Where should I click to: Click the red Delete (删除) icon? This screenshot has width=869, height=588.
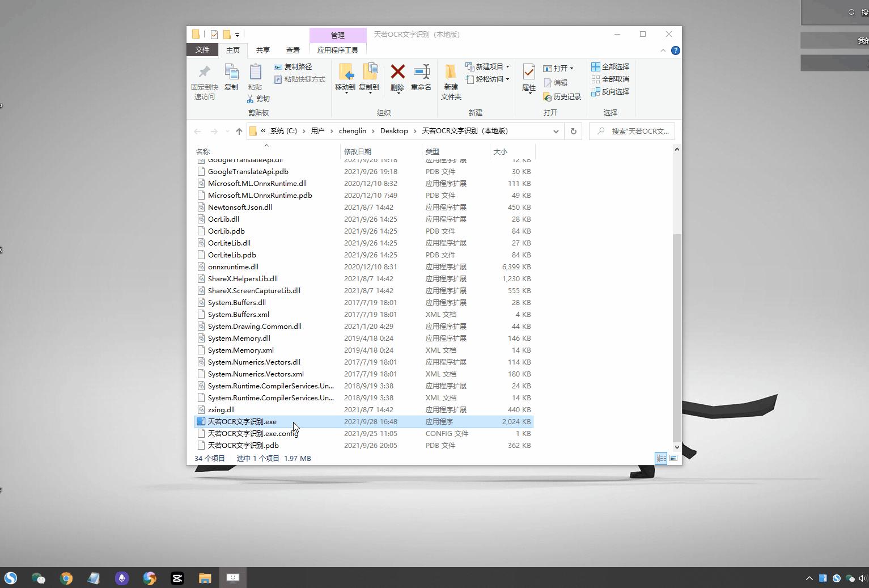(397, 72)
